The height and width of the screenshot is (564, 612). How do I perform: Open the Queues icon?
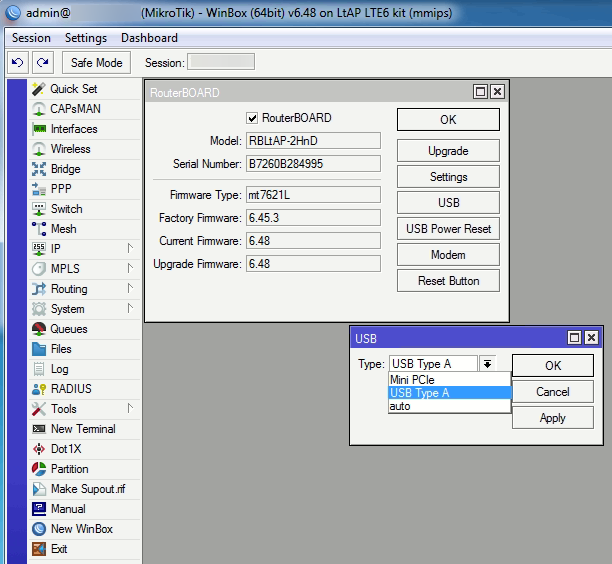39,329
